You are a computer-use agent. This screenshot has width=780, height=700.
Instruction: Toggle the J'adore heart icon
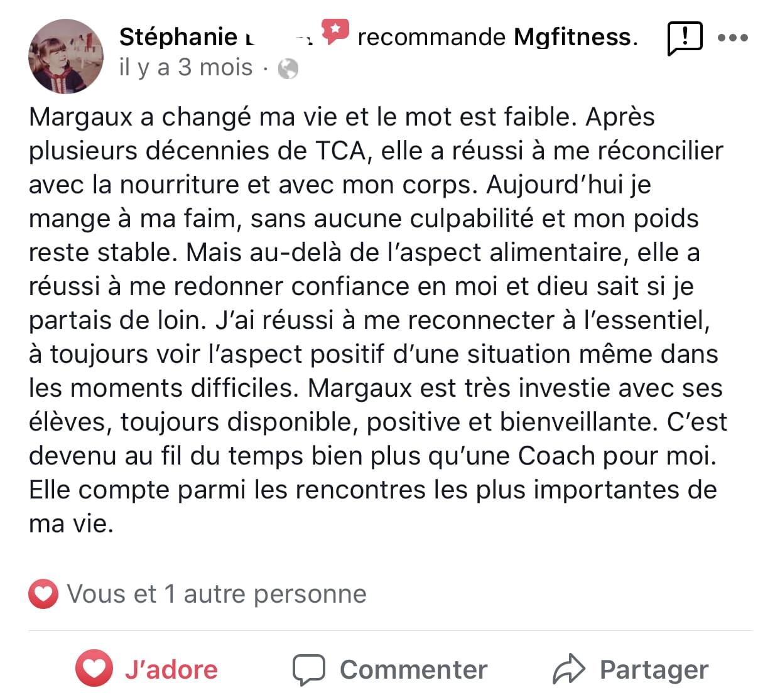point(94,669)
